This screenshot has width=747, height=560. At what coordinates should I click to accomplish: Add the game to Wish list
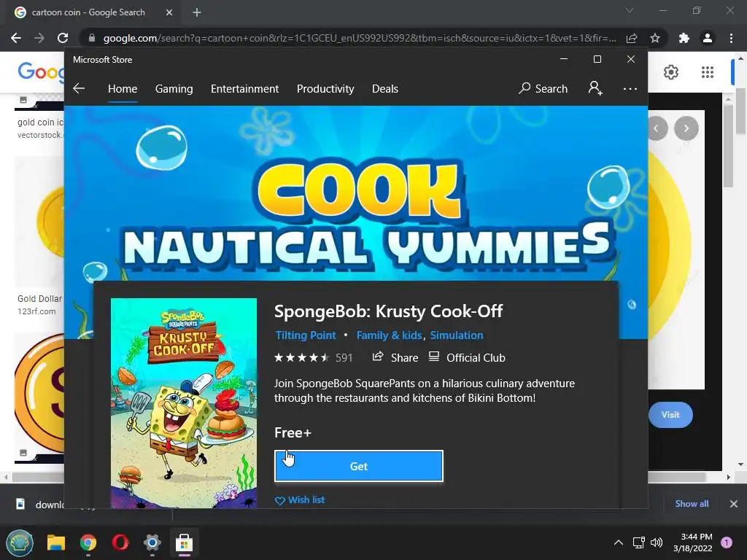(x=300, y=500)
